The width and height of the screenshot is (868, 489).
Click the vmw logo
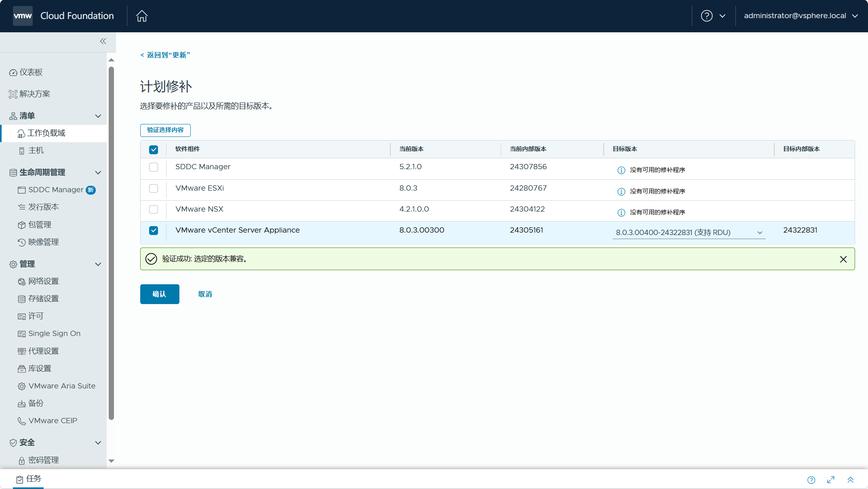(x=23, y=16)
